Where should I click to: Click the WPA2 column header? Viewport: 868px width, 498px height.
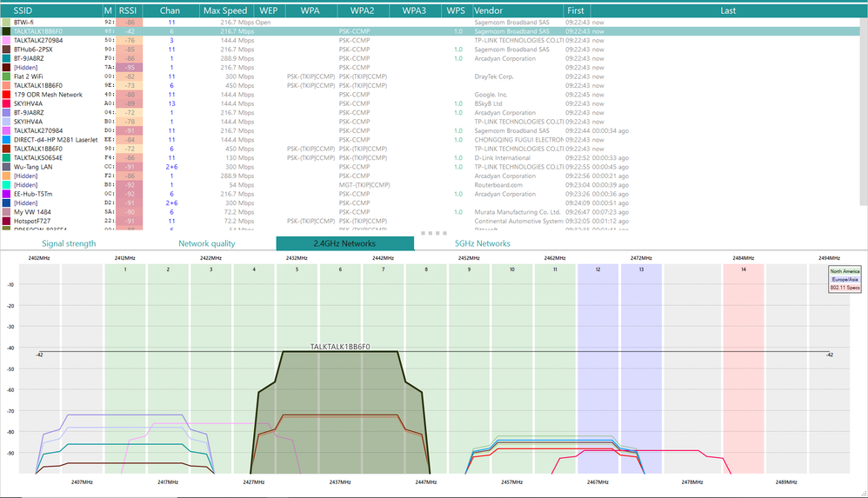[363, 10]
